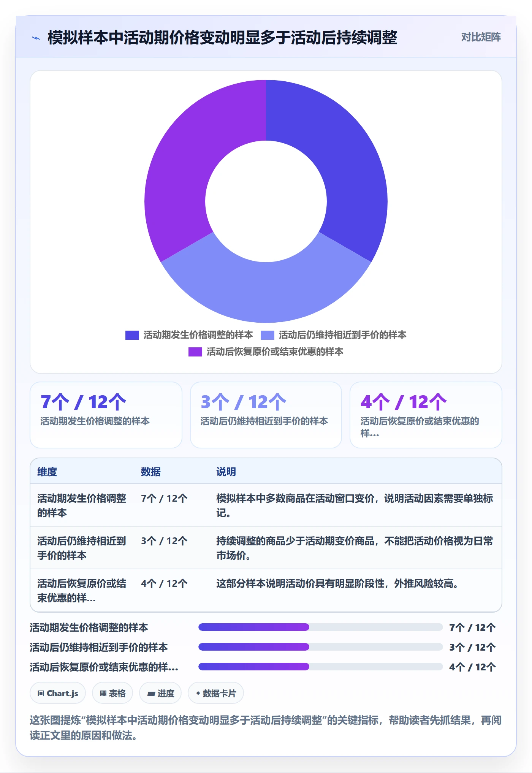Click table cell 活动后恢复原价或结束优惠的样…
This screenshot has width=532, height=773.
[x=82, y=591]
